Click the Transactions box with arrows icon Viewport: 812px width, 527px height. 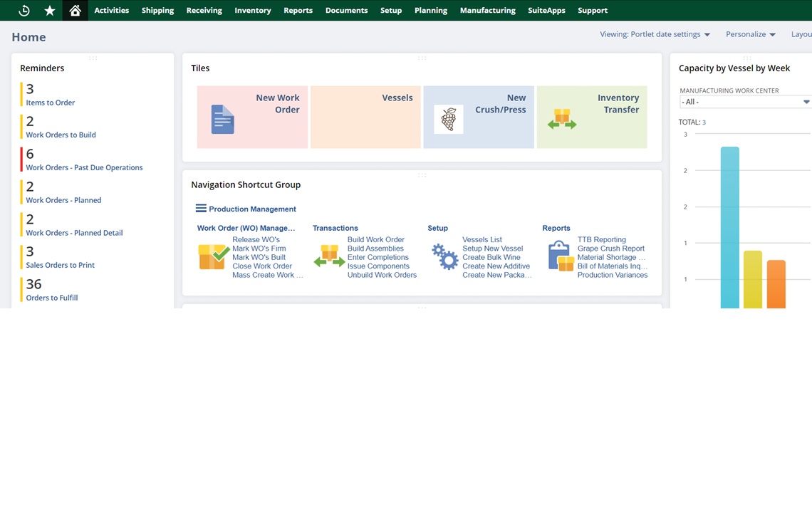[329, 256]
